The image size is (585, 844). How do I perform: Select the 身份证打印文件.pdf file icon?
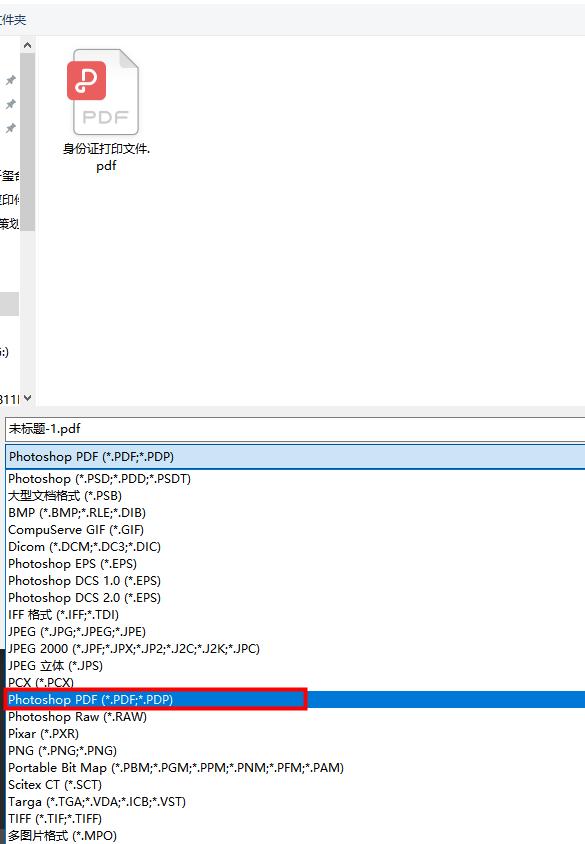coord(105,92)
